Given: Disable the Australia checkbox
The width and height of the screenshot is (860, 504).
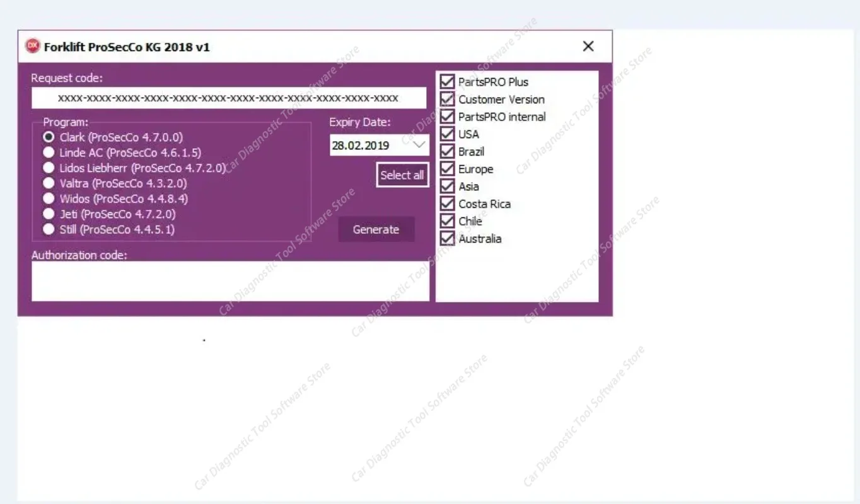Looking at the screenshot, I should [447, 238].
